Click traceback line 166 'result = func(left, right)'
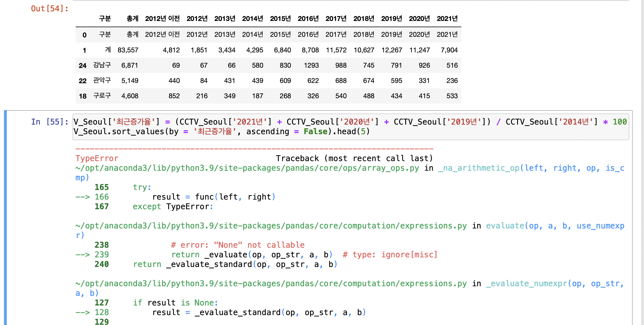 point(214,197)
